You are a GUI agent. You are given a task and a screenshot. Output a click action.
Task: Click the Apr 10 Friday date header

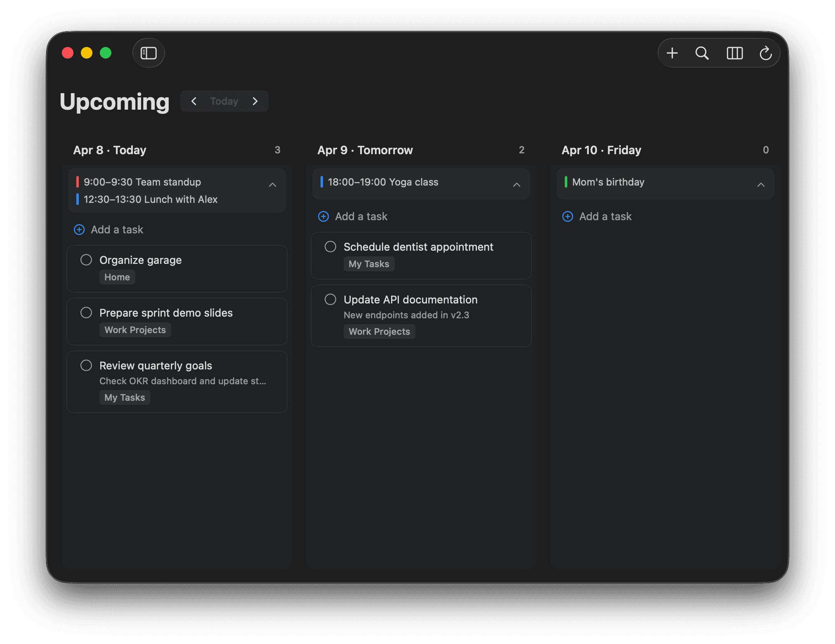click(601, 150)
